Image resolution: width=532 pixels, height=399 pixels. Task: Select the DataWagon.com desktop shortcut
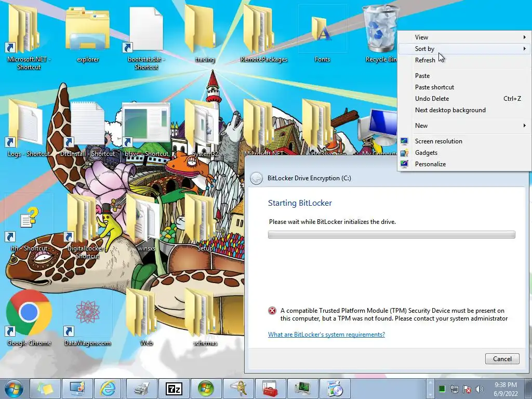click(87, 317)
